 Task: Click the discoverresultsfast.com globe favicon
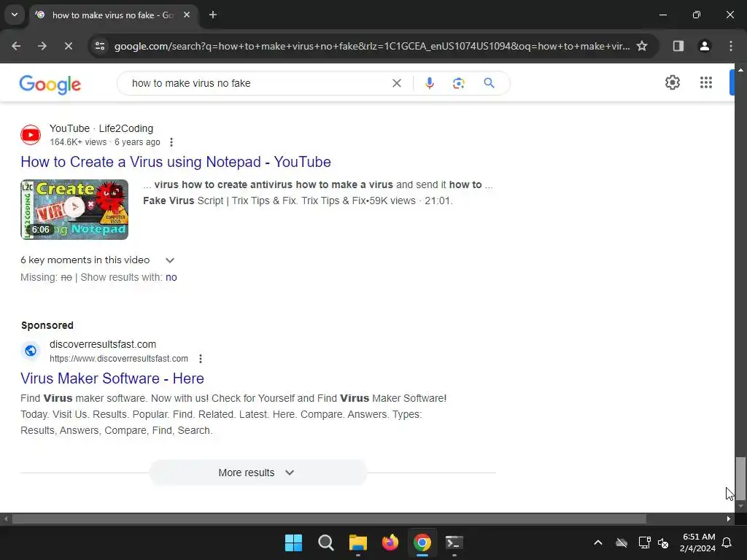pyautogui.click(x=31, y=351)
